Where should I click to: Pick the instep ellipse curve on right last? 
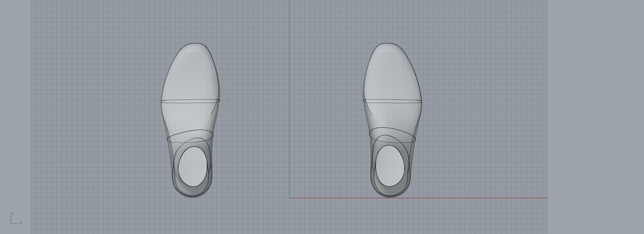[x=392, y=128]
